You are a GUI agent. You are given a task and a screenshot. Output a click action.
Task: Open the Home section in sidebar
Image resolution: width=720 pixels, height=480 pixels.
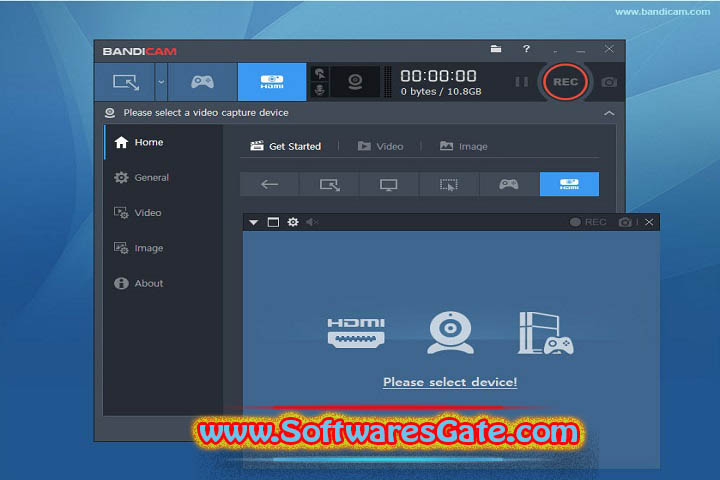[x=163, y=142]
